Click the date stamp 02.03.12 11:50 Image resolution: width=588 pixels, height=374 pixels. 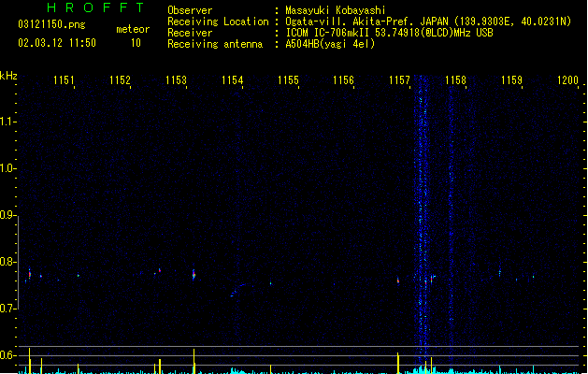pos(57,43)
